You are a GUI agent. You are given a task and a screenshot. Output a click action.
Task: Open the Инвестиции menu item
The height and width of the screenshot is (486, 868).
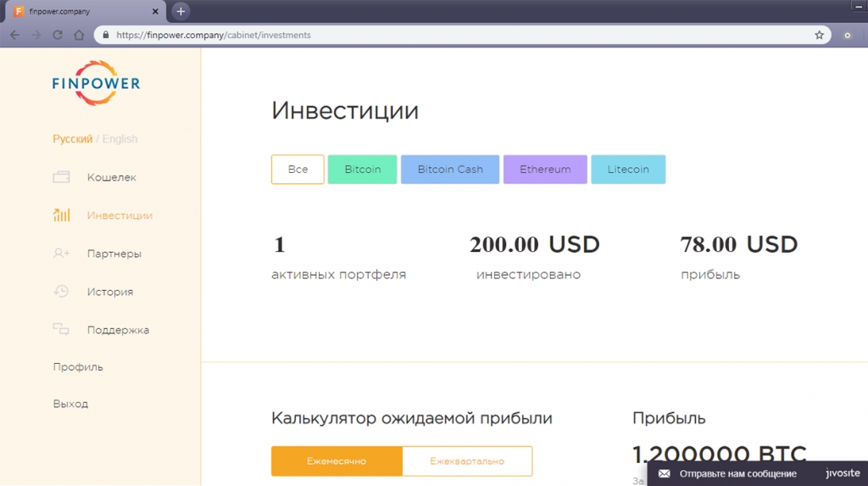tap(120, 215)
